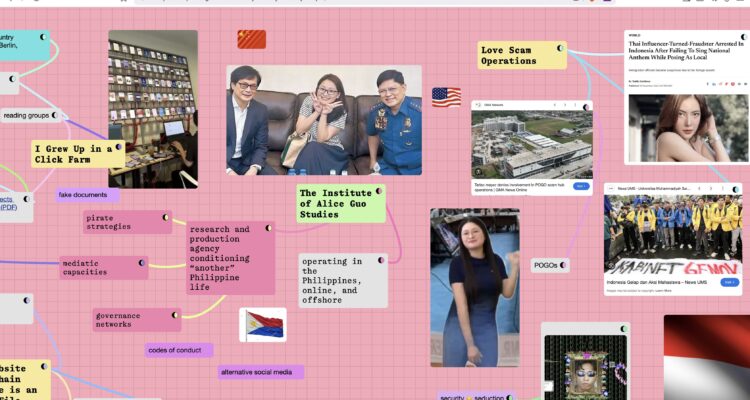Open the (PDF) link on left card
The image size is (750, 400).
tap(9, 208)
